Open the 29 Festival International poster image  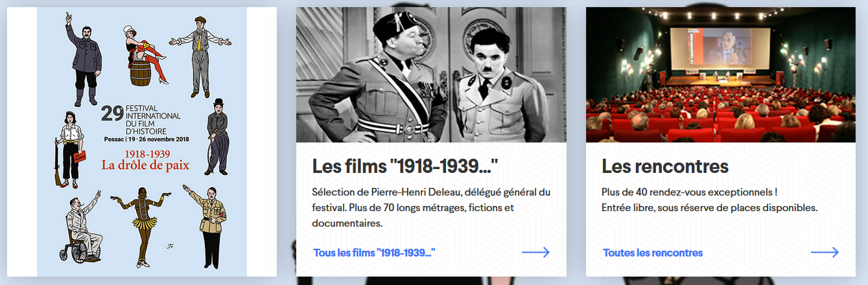[x=142, y=142]
